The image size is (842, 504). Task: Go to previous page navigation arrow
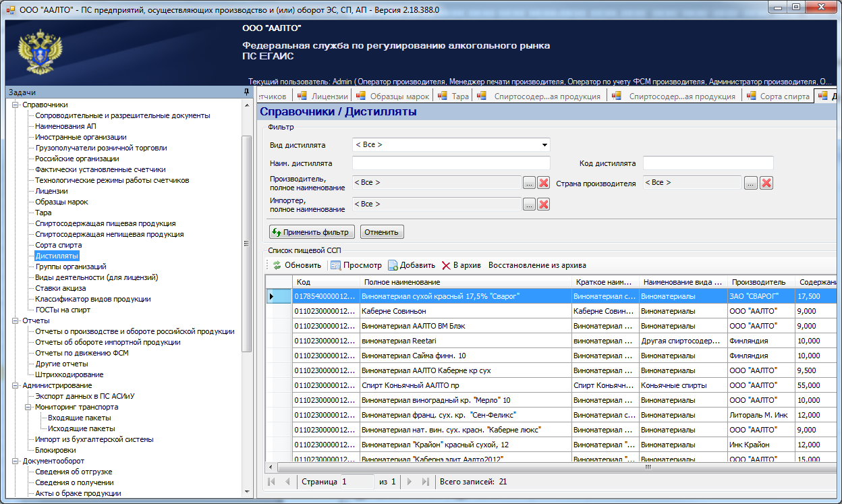[x=287, y=482]
